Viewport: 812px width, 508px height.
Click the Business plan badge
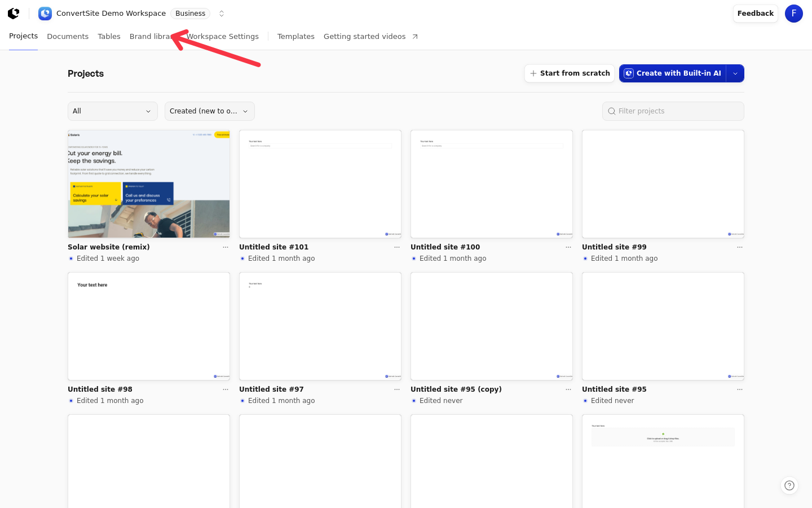tap(191, 14)
